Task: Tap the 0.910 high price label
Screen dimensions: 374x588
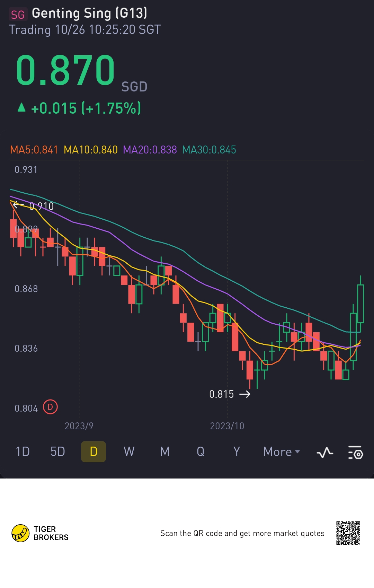Action: click(41, 206)
